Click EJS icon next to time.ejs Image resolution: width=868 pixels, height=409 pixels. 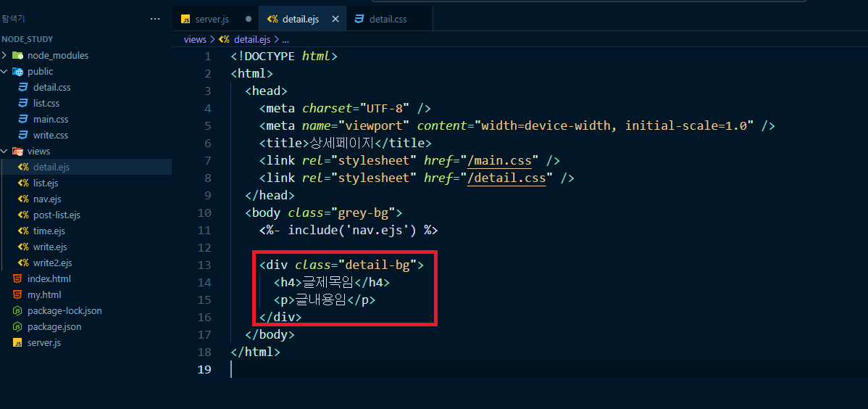[23, 231]
